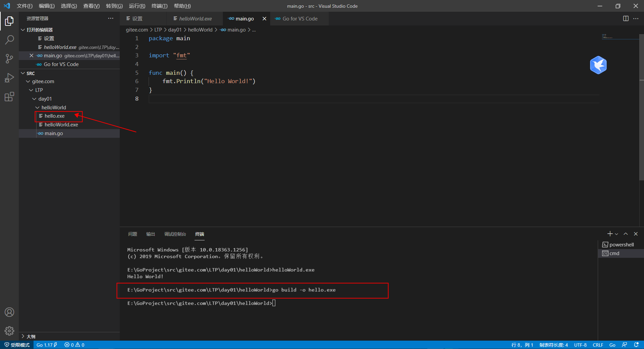The width and height of the screenshot is (644, 349).
Task: Click gitee.com breadcrumb segment
Action: 137,30
